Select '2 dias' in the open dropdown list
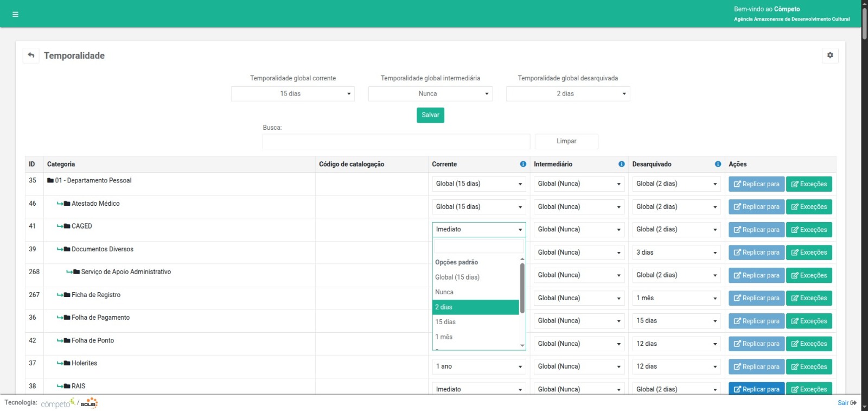The width and height of the screenshot is (868, 411). pyautogui.click(x=475, y=307)
